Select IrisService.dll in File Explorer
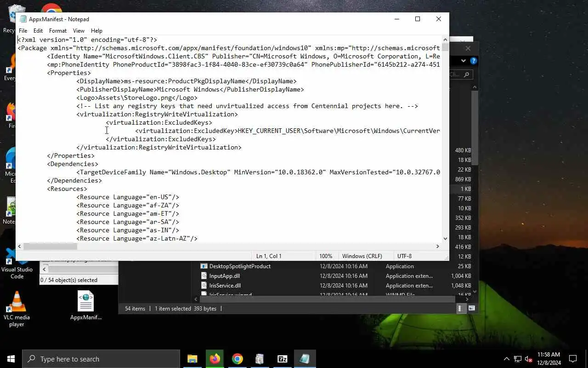 click(225, 286)
